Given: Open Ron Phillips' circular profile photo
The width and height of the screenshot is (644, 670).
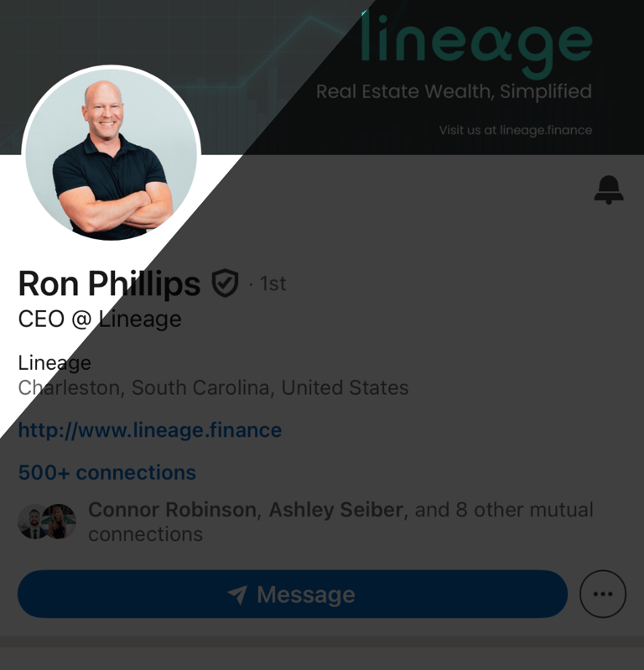Looking at the screenshot, I should coord(112,153).
